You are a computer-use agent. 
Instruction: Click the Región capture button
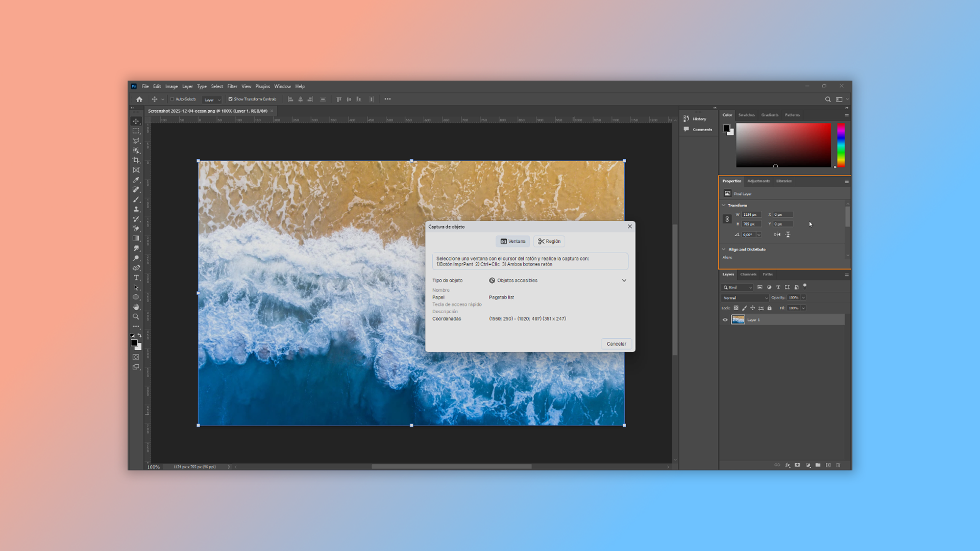(549, 241)
